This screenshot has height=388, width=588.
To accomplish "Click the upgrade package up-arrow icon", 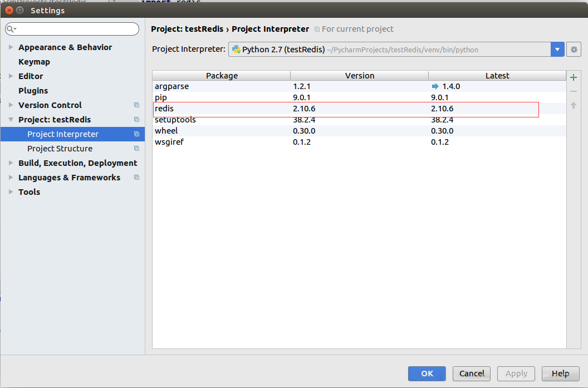I will [574, 105].
